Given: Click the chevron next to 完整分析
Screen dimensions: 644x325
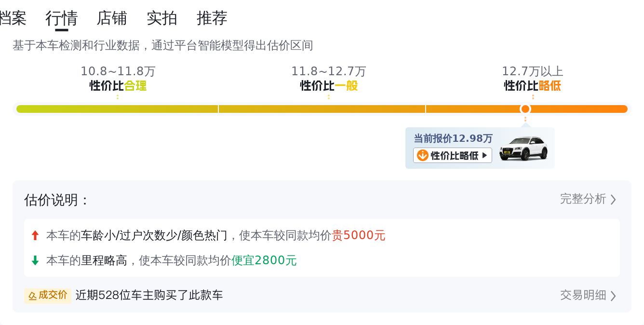Looking at the screenshot, I should click(x=613, y=200).
